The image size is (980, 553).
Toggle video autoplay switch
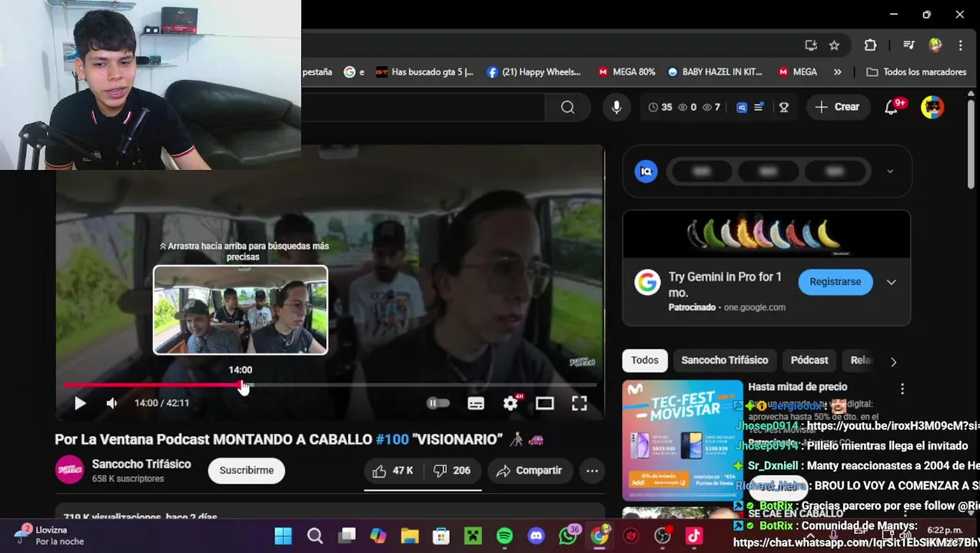click(x=438, y=403)
